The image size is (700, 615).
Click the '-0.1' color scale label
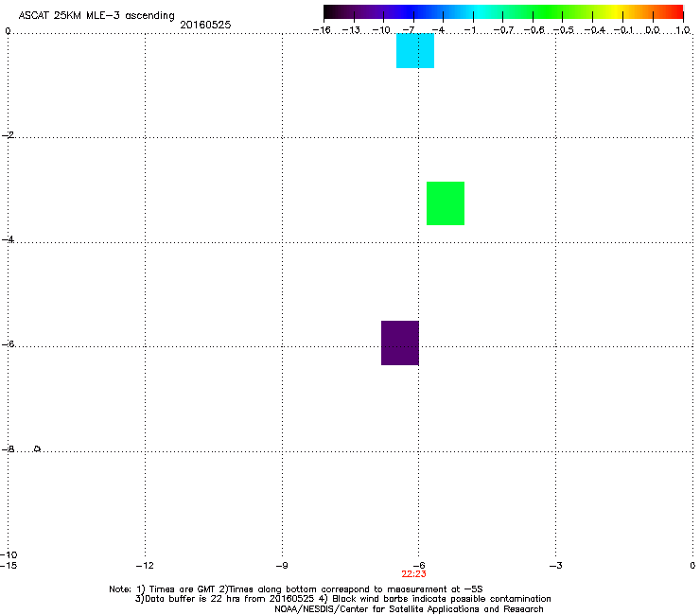pos(623,30)
